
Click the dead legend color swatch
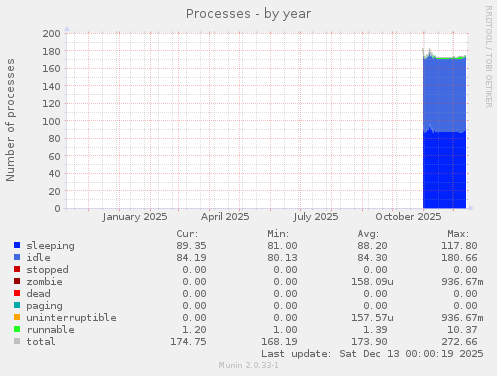17,293
